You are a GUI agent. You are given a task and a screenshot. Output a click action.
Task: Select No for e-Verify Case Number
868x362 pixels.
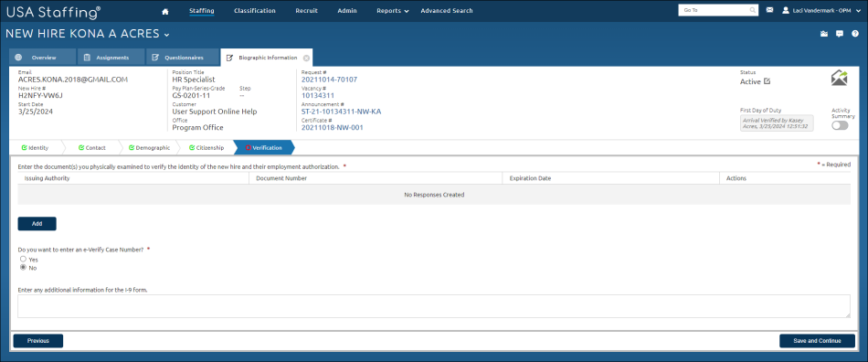[x=23, y=267]
